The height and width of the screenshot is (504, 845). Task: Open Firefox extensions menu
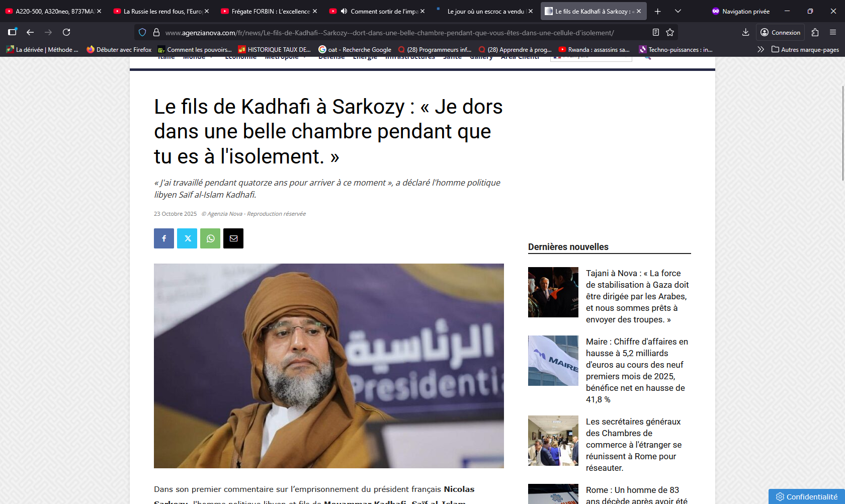[815, 32]
